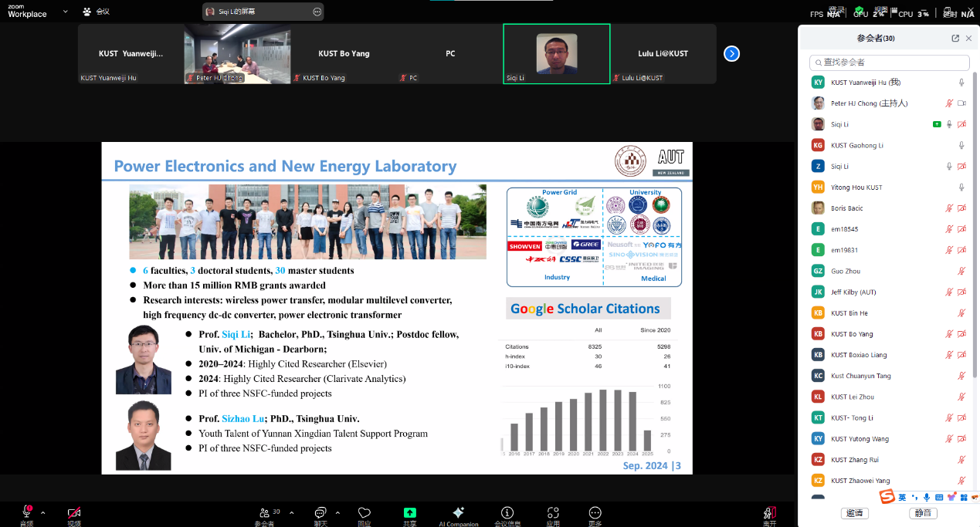The height and width of the screenshot is (527, 980).
Task: Click KUST Gaohong Li microphone icon
Action: click(961, 145)
